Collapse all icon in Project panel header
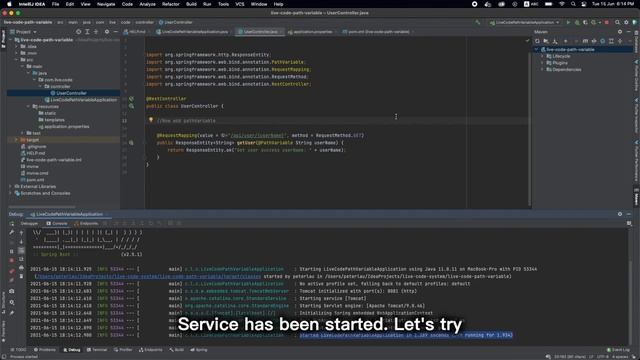The width and height of the screenshot is (640, 360). pos(96,32)
